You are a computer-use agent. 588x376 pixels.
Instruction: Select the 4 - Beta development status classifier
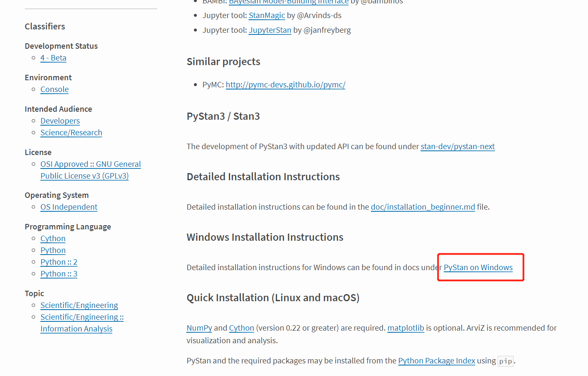[x=53, y=58]
